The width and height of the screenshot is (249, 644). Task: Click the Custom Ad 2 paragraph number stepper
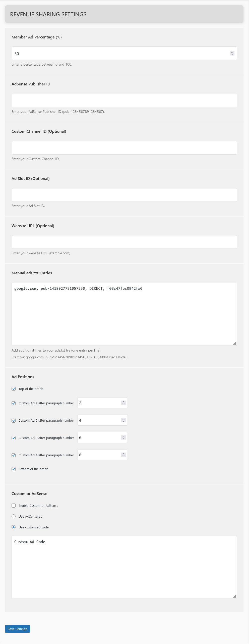click(123, 420)
